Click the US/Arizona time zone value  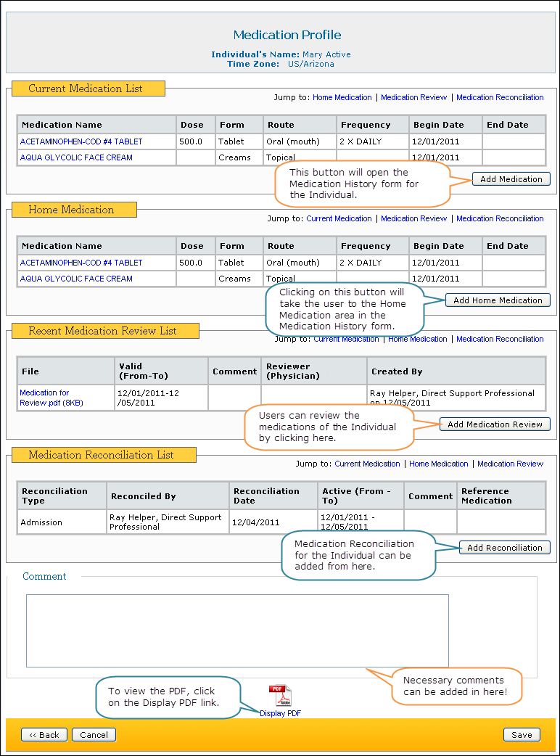coord(311,64)
